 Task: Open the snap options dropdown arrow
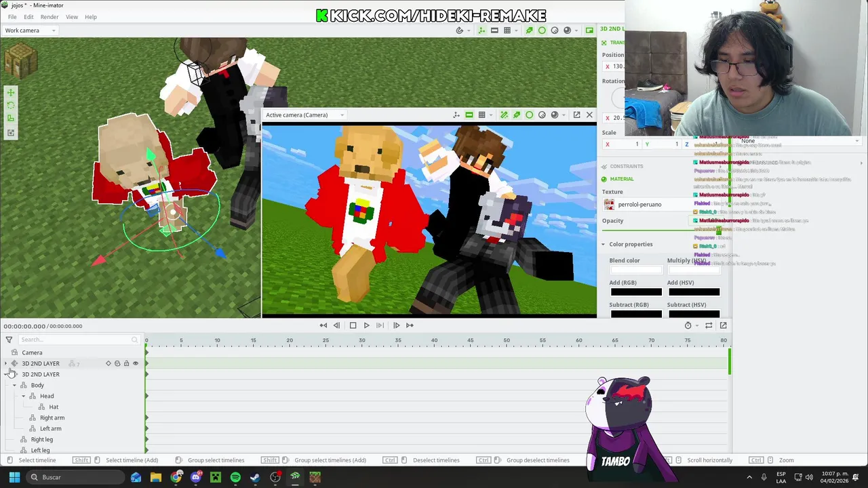tap(469, 30)
